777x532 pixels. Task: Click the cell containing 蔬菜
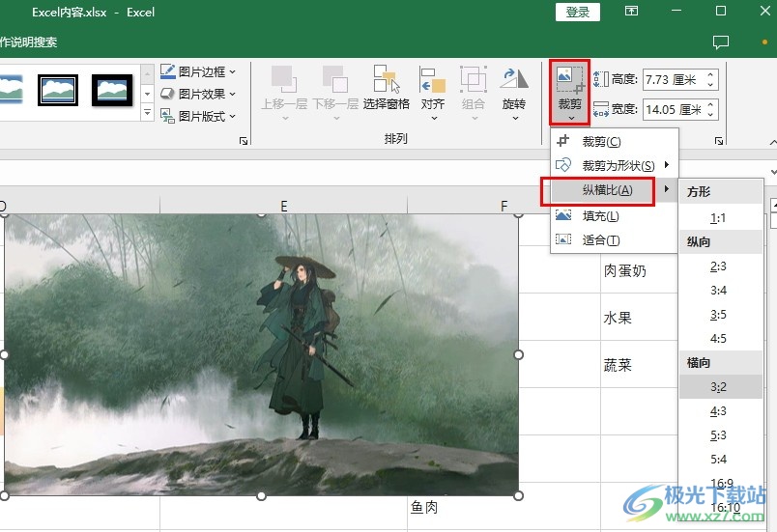[x=638, y=365]
